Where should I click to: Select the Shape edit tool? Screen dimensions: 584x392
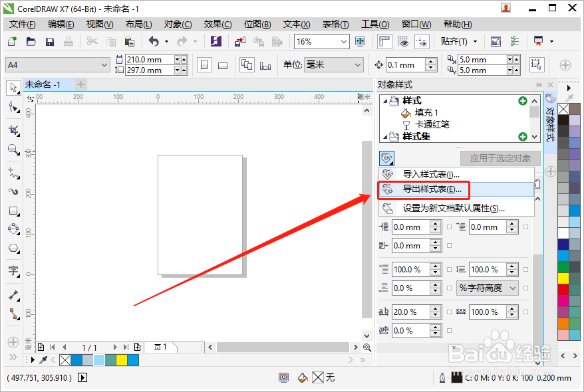click(13, 108)
